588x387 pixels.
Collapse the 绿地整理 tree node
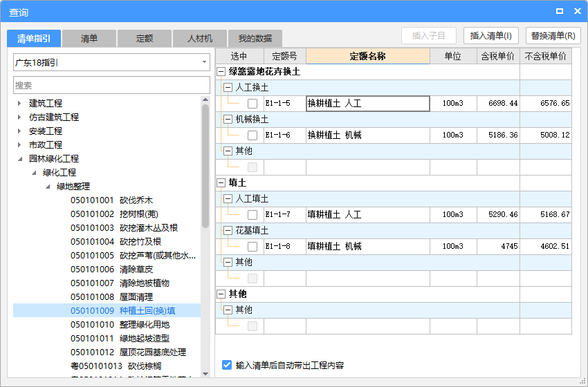(48, 187)
